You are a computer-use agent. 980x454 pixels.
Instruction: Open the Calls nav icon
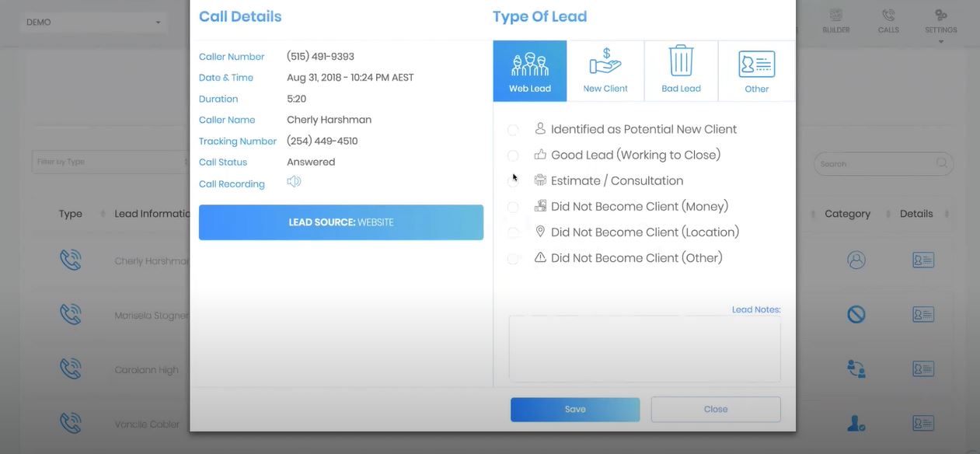pos(888,22)
